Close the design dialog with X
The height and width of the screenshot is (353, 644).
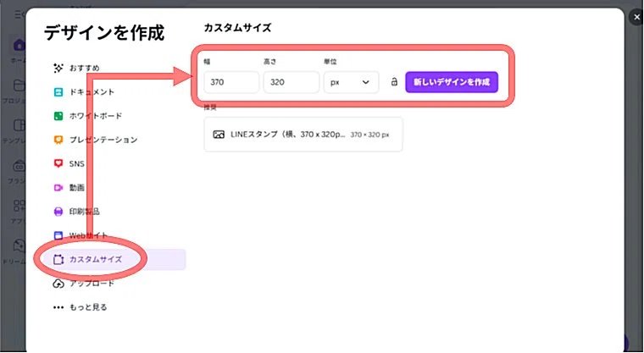point(636,17)
